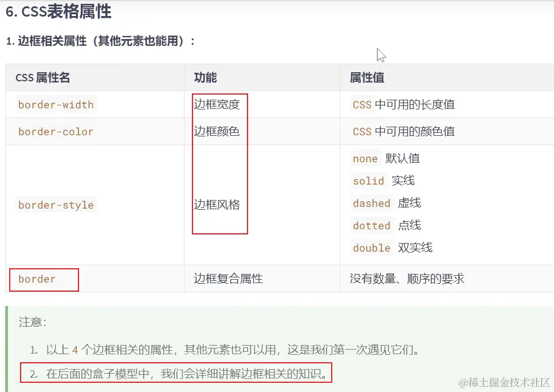
Task: Click the heading '6. CSS表格属性'
Action: [58, 11]
